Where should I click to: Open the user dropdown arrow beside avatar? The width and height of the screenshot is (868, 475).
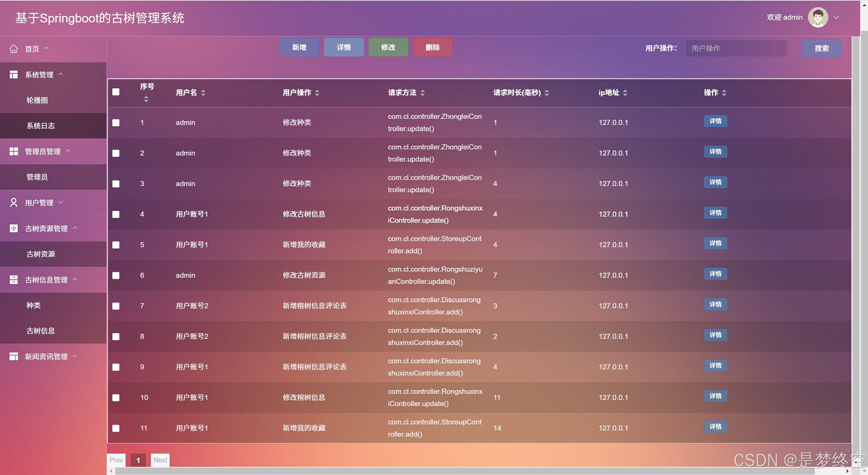click(x=836, y=17)
